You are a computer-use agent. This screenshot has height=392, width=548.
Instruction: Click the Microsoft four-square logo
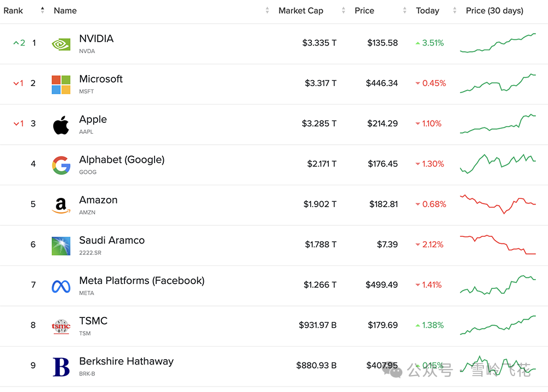pyautogui.click(x=61, y=84)
